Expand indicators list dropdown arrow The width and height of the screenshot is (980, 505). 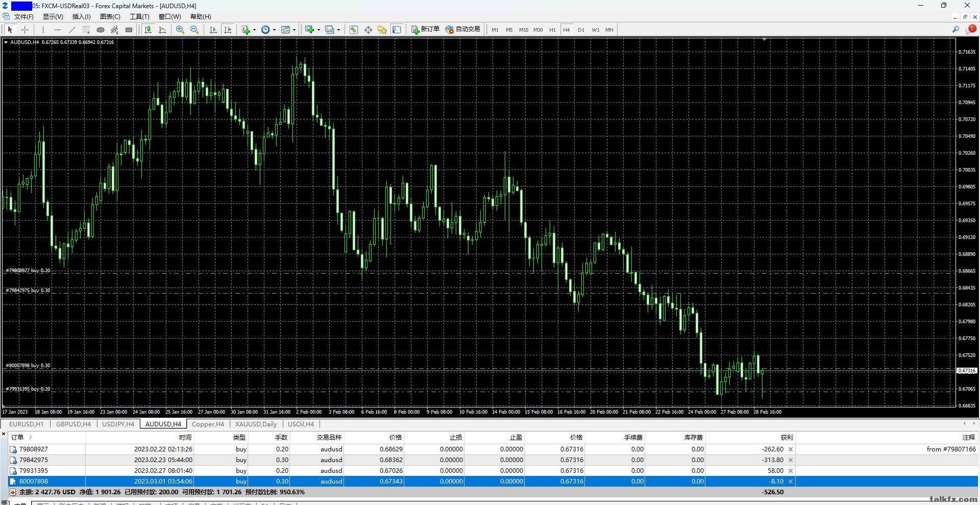click(x=254, y=30)
